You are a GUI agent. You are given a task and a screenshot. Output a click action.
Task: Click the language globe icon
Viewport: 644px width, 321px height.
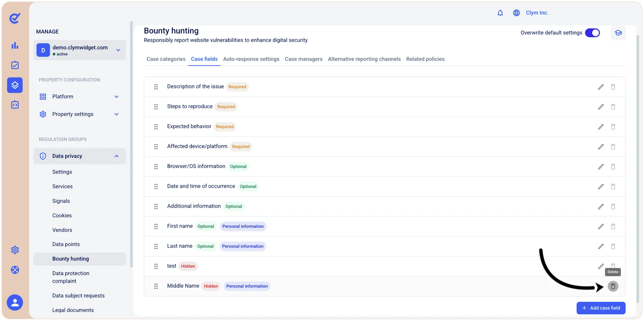(x=516, y=13)
